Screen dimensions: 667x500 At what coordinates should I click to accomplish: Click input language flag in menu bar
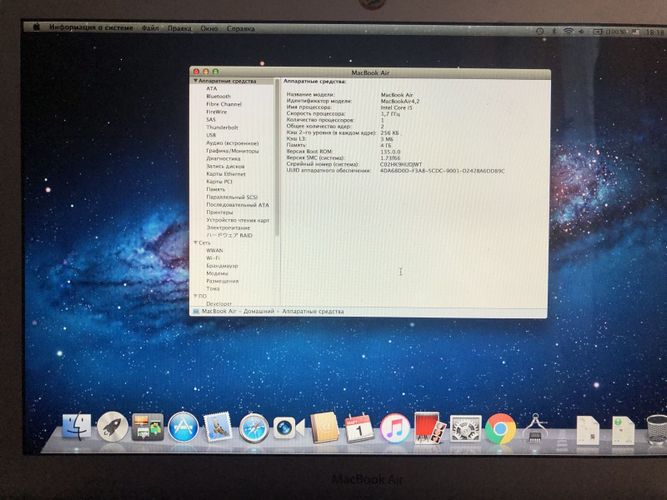[636, 32]
